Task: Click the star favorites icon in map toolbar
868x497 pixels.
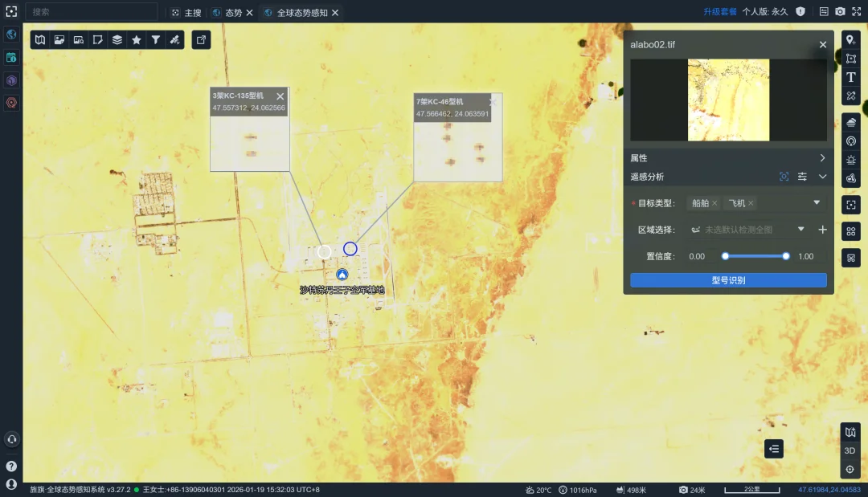Action: pos(137,39)
